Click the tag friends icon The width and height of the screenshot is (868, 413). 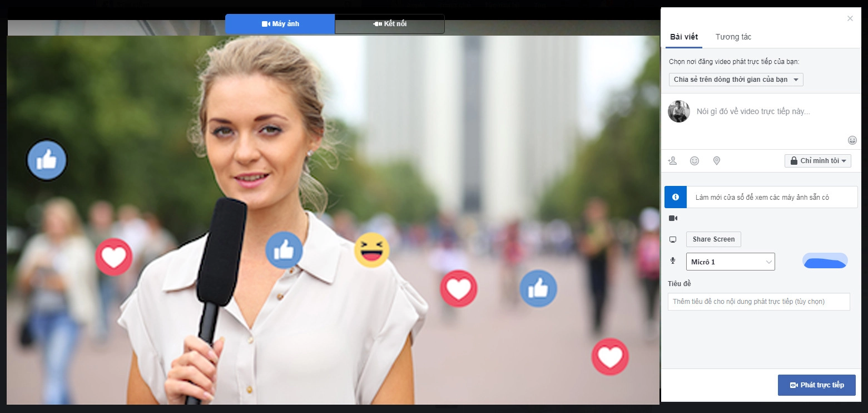(x=673, y=161)
